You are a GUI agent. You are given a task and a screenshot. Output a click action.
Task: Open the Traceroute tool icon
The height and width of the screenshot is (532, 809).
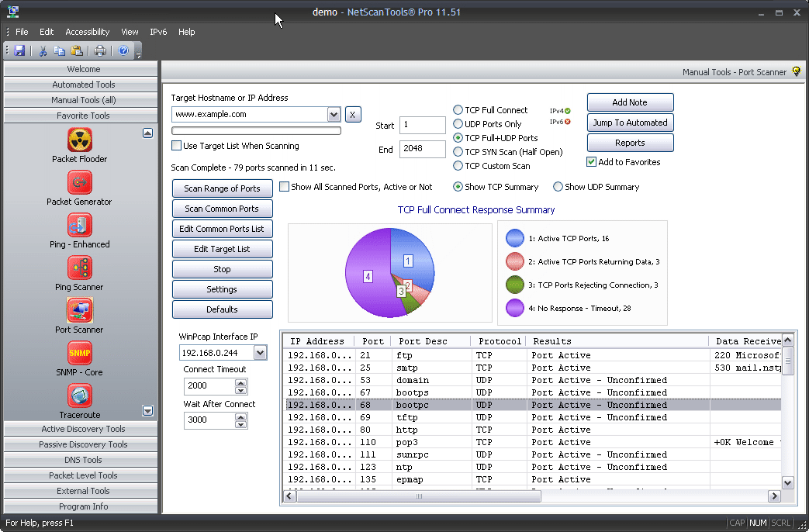pos(79,396)
